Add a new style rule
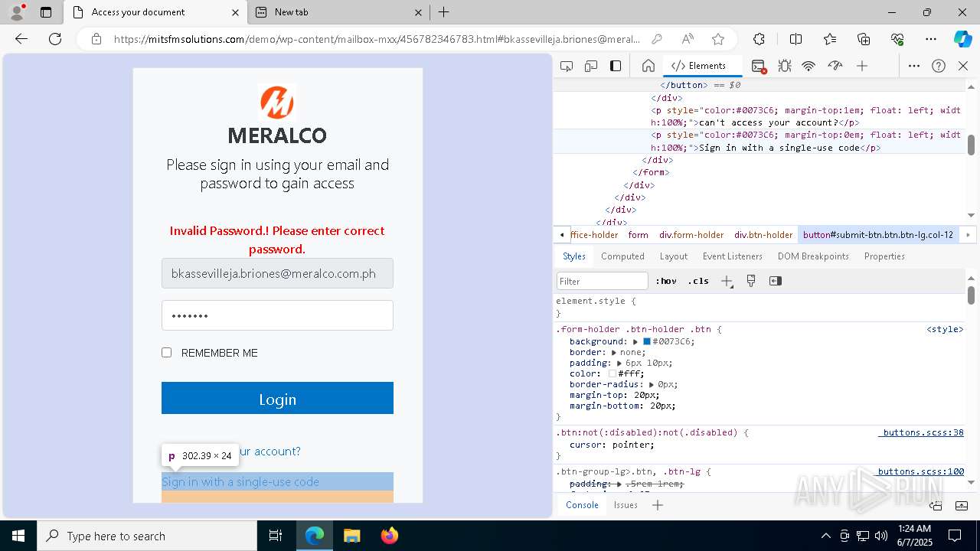The image size is (980, 551). pos(727,281)
